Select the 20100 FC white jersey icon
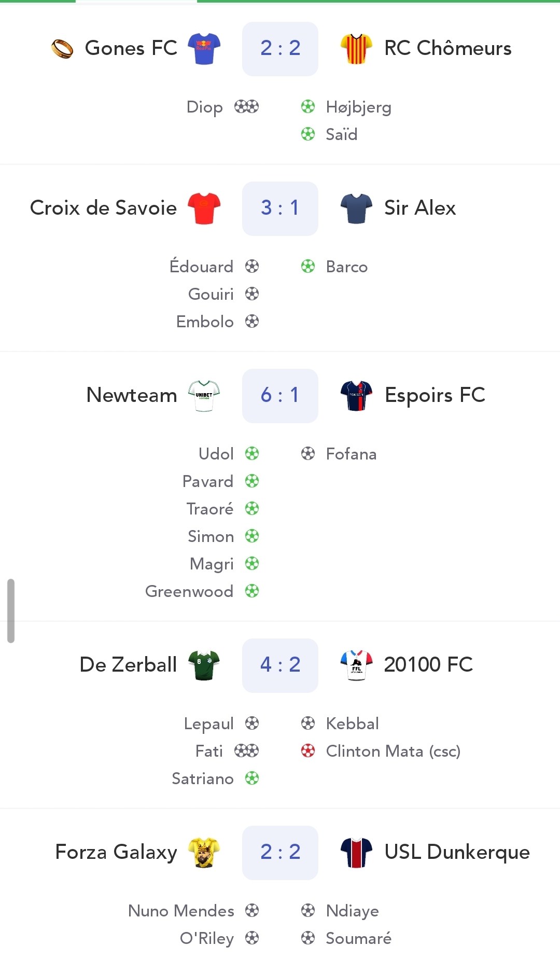 356,665
